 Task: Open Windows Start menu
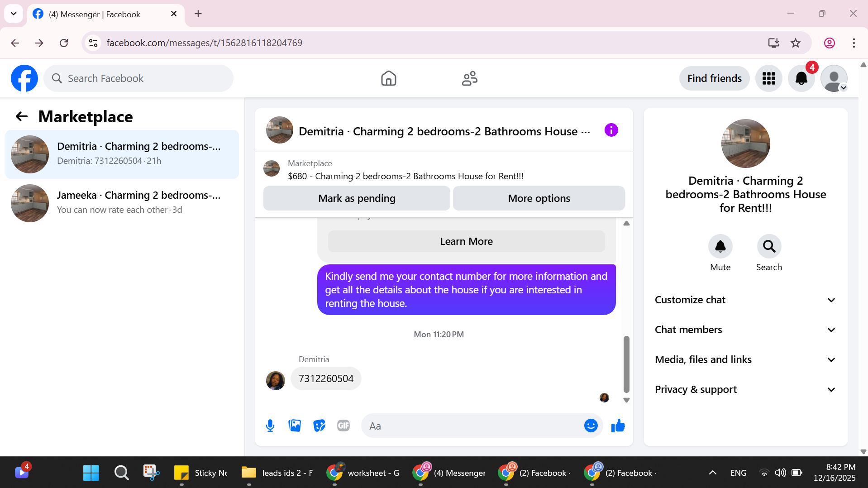point(91,473)
